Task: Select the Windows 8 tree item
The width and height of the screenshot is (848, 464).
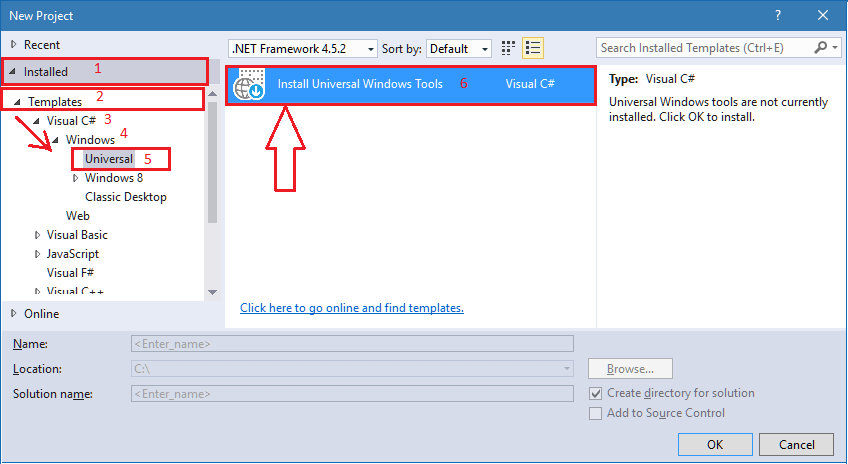Action: pyautogui.click(x=114, y=178)
